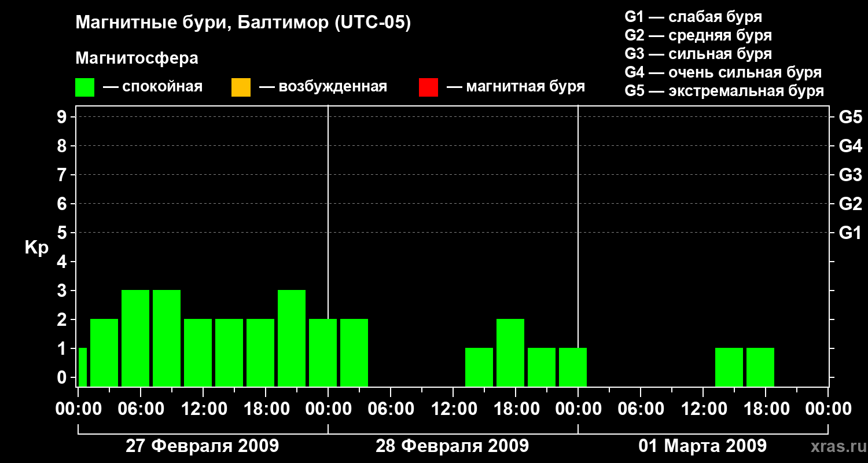Click the 'G1' right axis label
This screenshot has width=868, height=463.
pyautogui.click(x=850, y=233)
